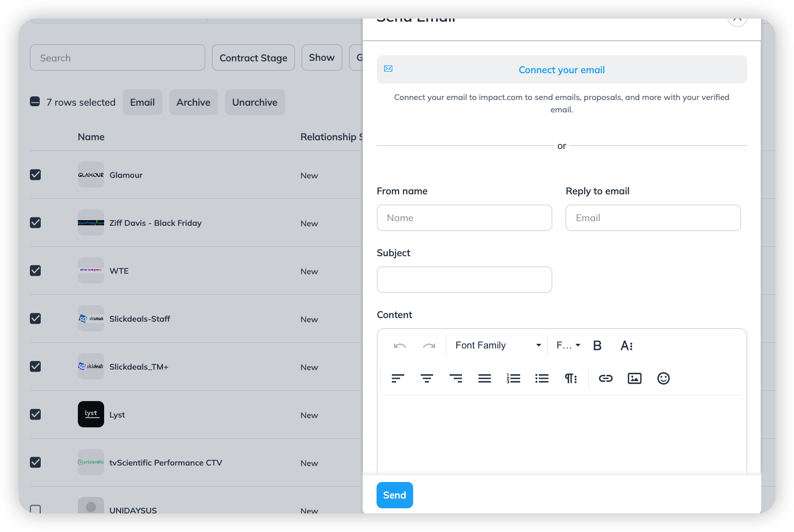Insert a hyperlink into content
The height and width of the screenshot is (532, 794).
coord(605,378)
